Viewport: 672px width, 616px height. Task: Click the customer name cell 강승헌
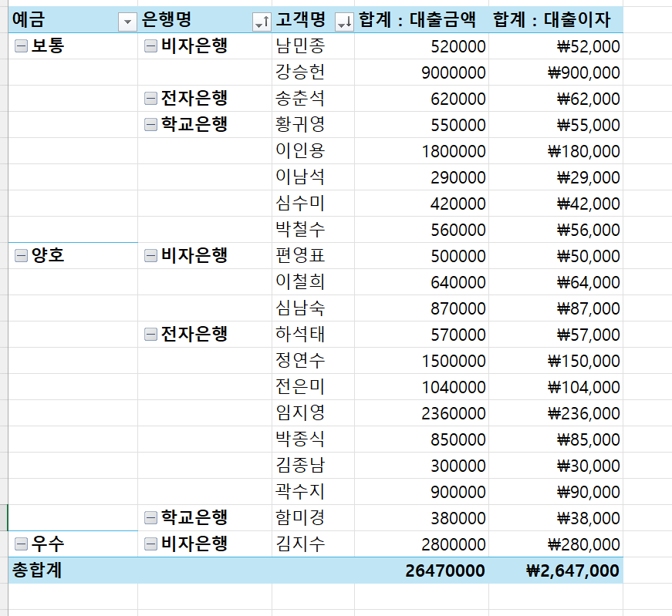click(x=300, y=72)
